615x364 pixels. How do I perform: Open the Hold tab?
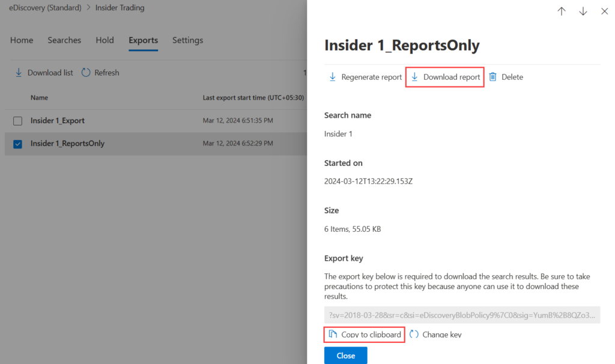[x=105, y=40]
